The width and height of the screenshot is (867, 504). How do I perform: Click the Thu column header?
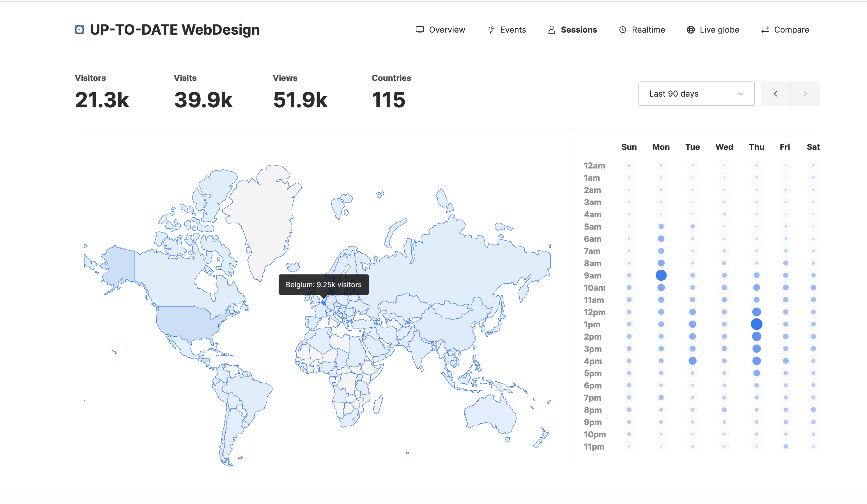(x=757, y=147)
